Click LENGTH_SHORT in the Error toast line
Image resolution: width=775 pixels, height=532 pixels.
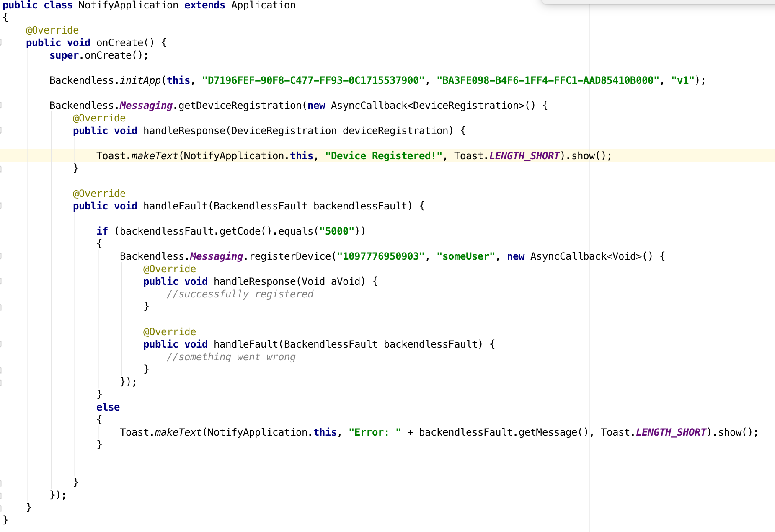point(671,432)
